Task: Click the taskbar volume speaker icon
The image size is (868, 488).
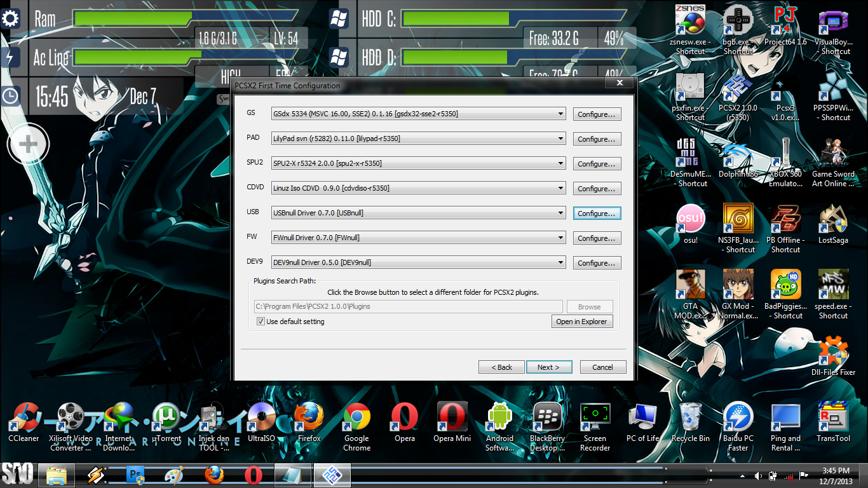Action: click(x=757, y=475)
